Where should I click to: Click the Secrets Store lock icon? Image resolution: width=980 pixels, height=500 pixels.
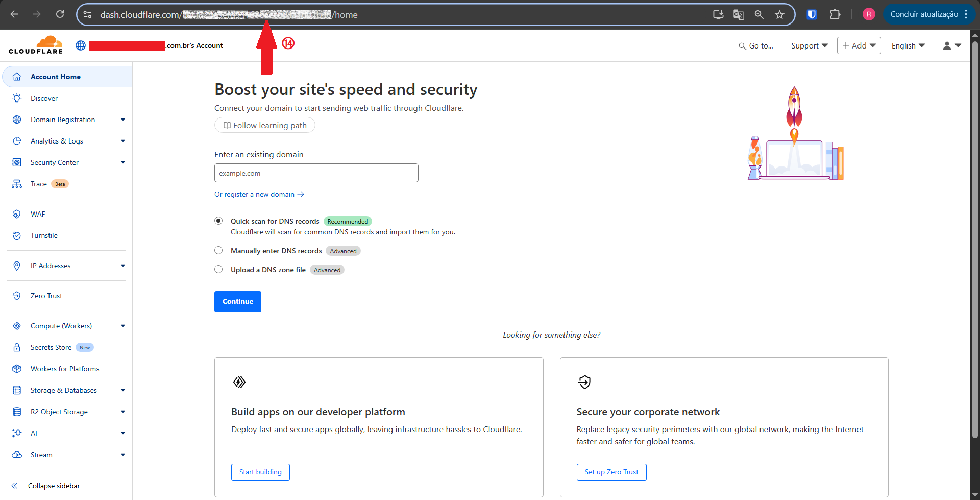click(17, 347)
